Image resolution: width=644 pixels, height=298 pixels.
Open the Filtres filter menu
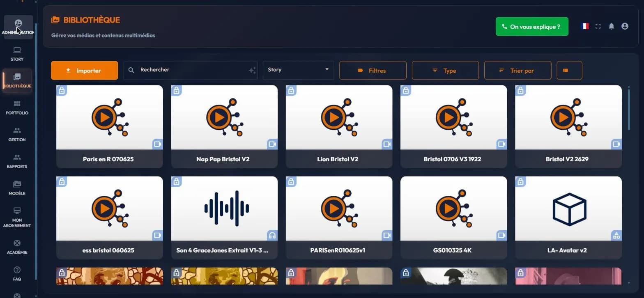(x=373, y=70)
